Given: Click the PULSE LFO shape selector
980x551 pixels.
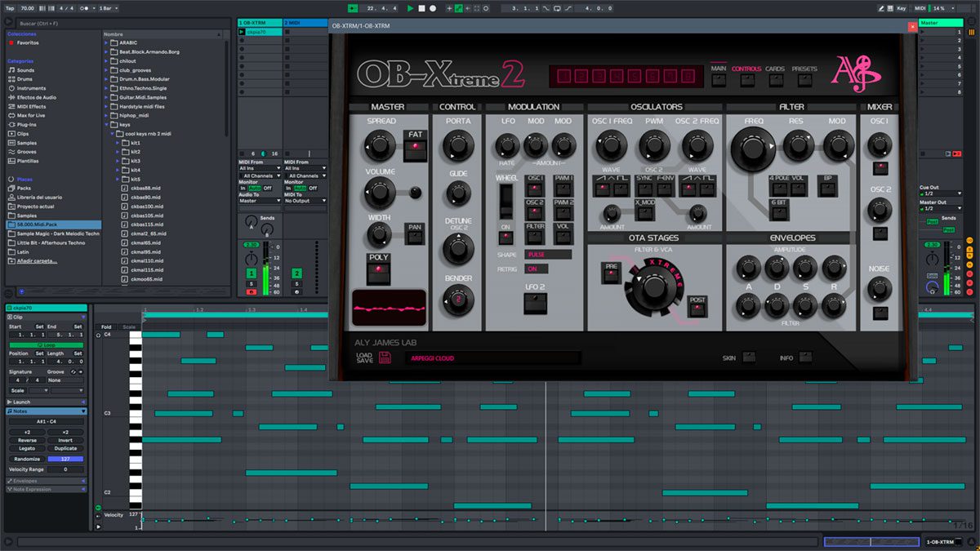Looking at the screenshot, I should (x=548, y=255).
